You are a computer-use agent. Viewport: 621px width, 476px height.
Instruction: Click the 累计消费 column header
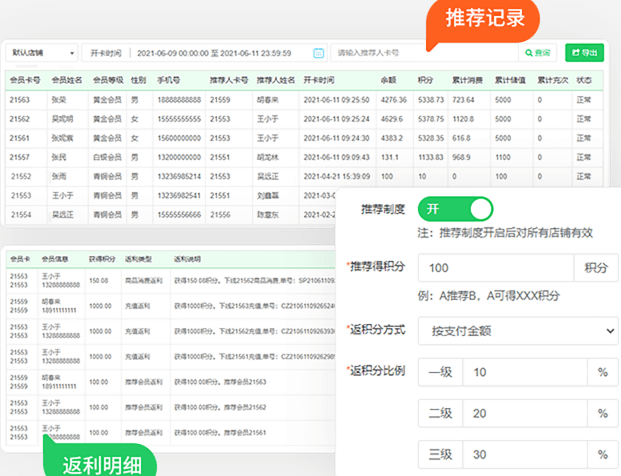click(x=469, y=79)
